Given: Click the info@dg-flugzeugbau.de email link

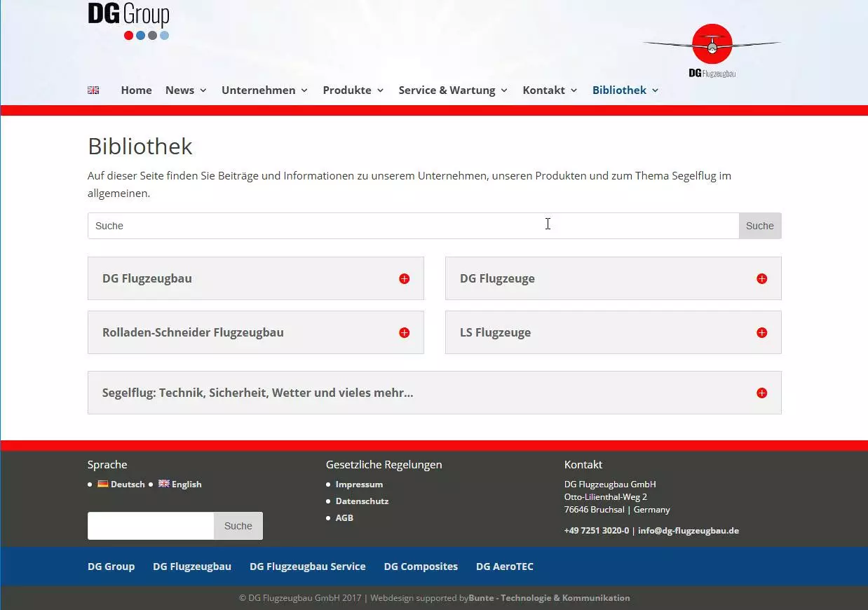Looking at the screenshot, I should click(x=689, y=531).
